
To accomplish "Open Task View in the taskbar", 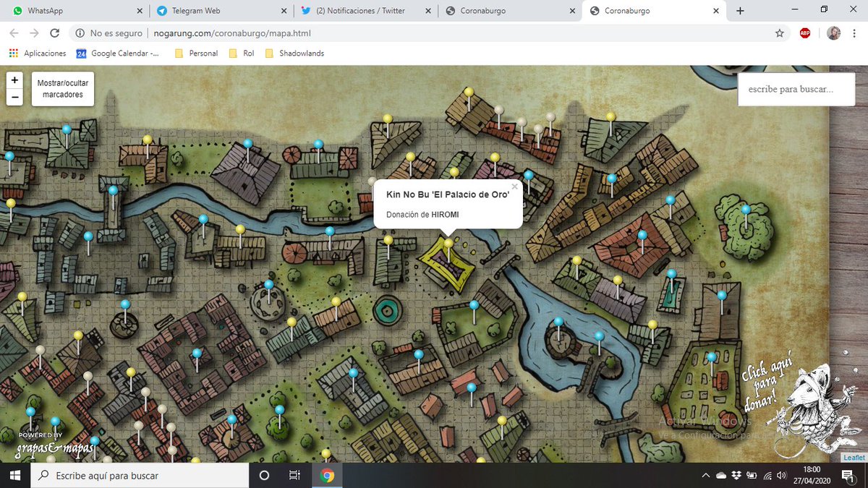I will click(294, 475).
